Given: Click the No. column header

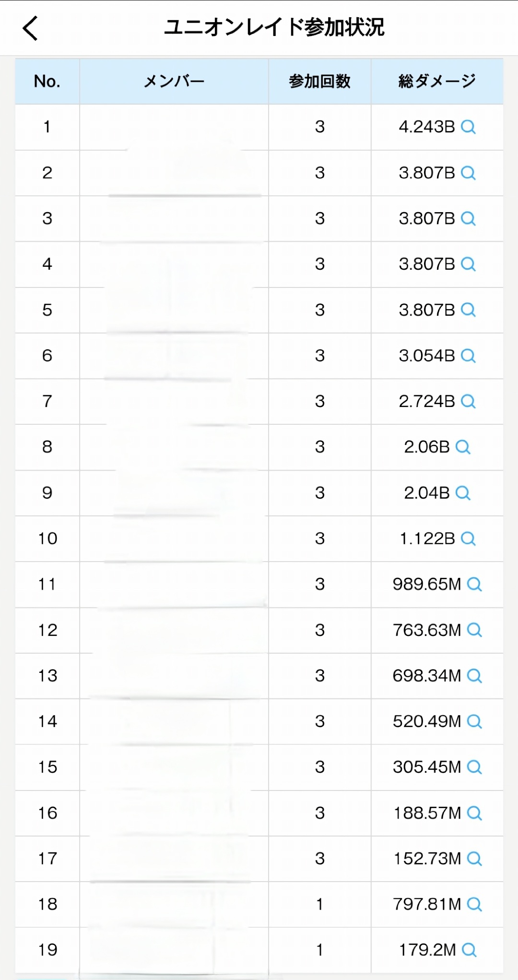Looking at the screenshot, I should coord(47,82).
